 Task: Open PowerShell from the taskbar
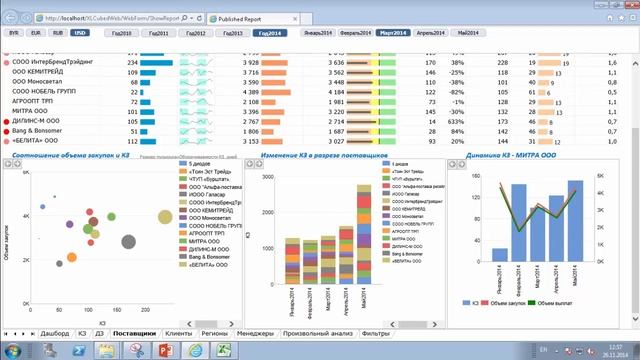(x=78, y=351)
